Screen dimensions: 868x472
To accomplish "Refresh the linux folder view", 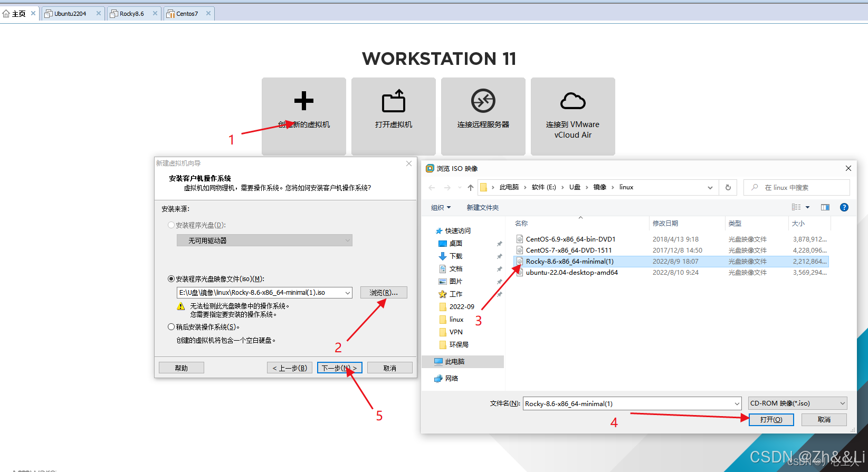I will click(728, 188).
